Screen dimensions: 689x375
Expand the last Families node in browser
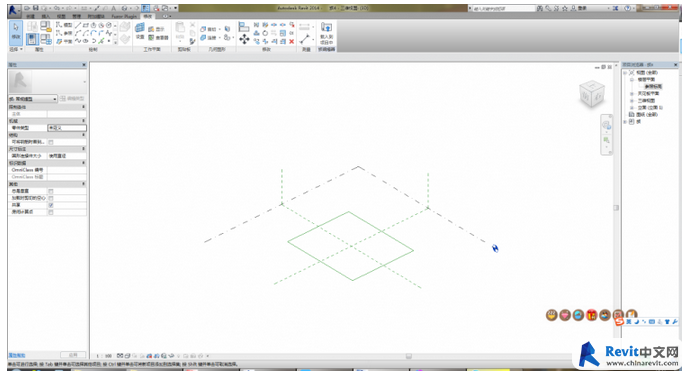pyautogui.click(x=625, y=121)
